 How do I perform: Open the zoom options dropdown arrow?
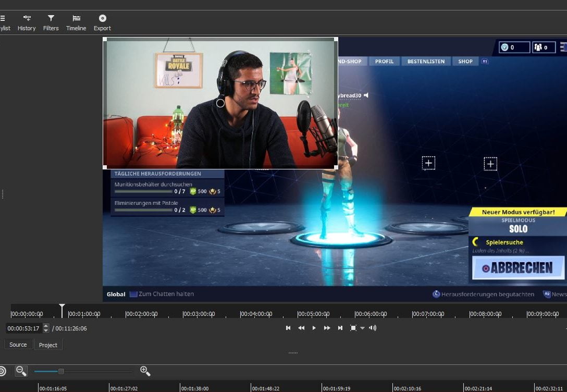(362, 328)
